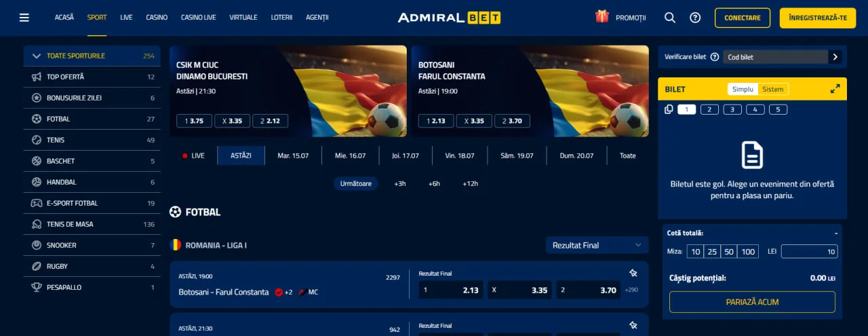
Task: Bet odds 3.70 on Botosani row
Action: click(x=589, y=290)
